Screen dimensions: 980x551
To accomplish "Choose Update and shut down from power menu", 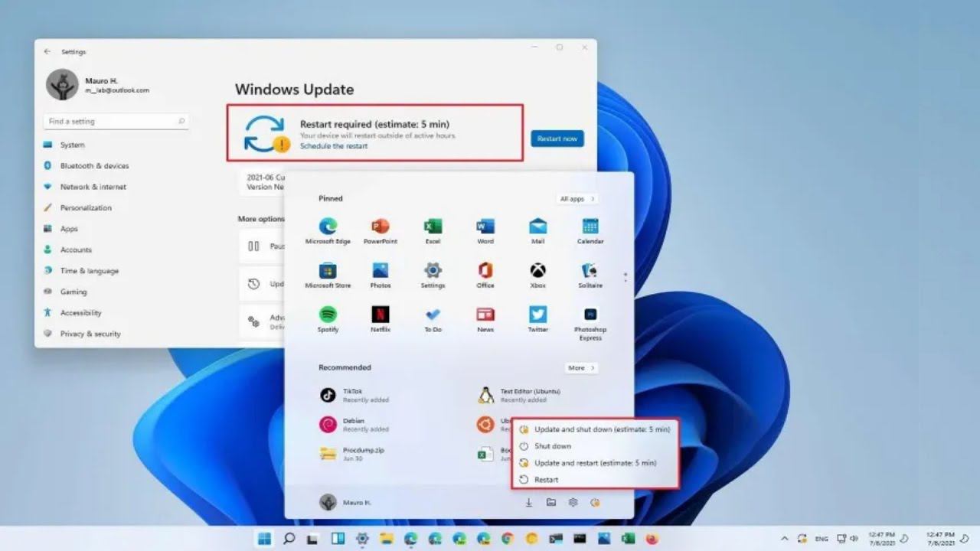I will point(595,429).
